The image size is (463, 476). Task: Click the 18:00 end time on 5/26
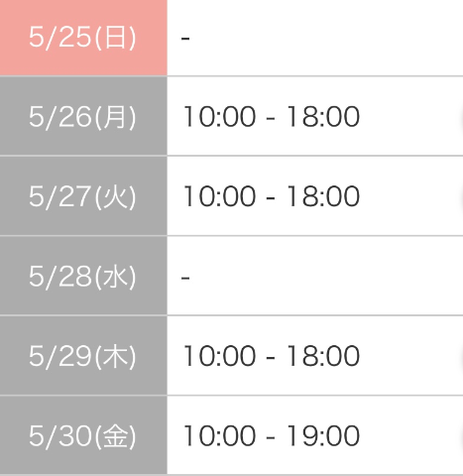[x=323, y=116]
